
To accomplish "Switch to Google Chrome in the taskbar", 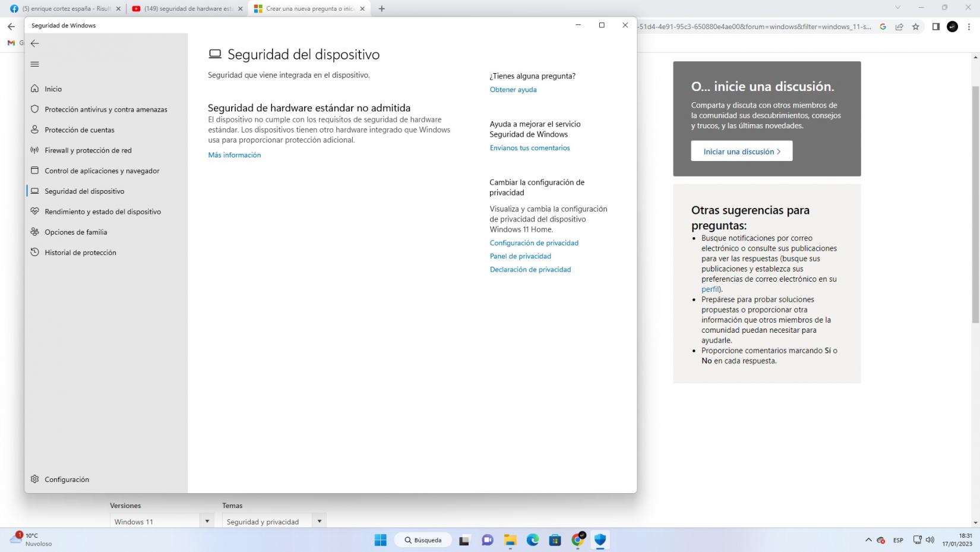I will pyautogui.click(x=577, y=540).
